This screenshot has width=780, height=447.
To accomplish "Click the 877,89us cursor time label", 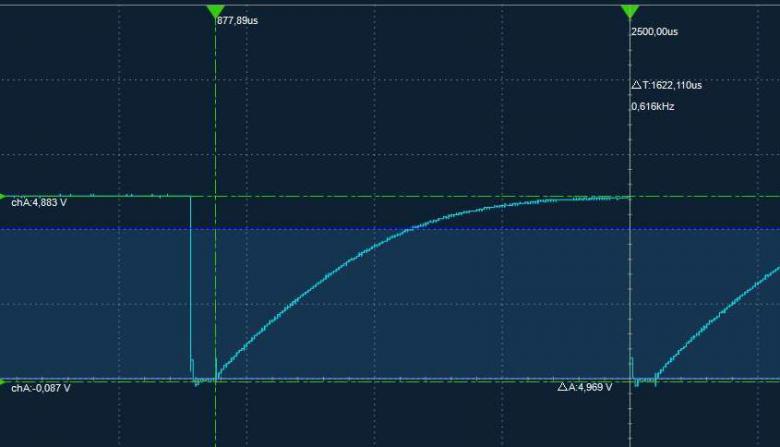I will coord(237,21).
